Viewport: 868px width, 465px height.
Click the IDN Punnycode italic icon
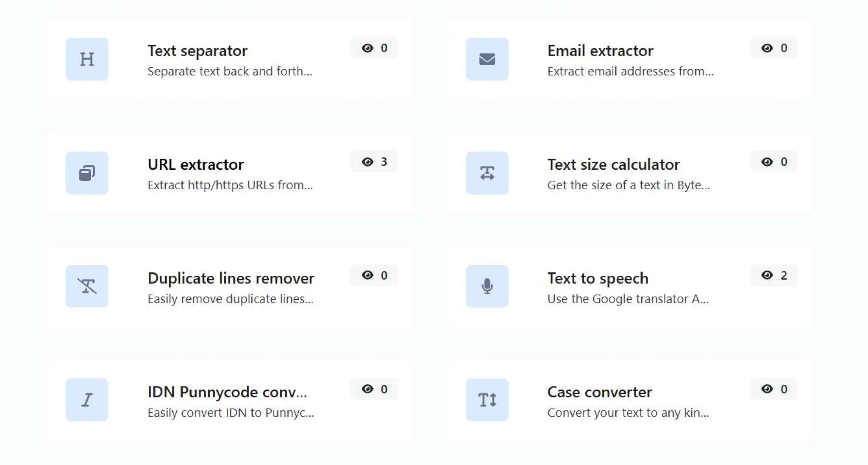click(87, 400)
